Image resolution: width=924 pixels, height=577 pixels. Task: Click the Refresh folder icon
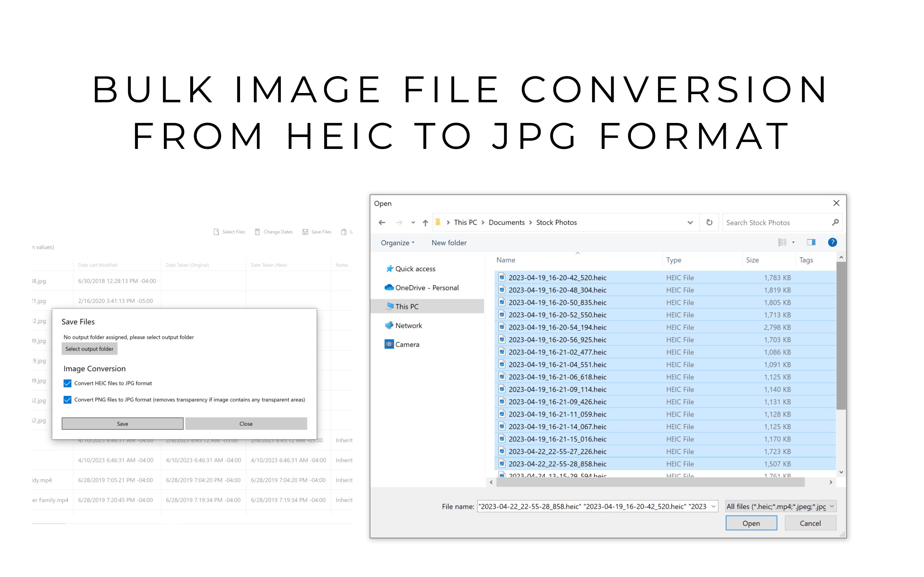(x=709, y=223)
